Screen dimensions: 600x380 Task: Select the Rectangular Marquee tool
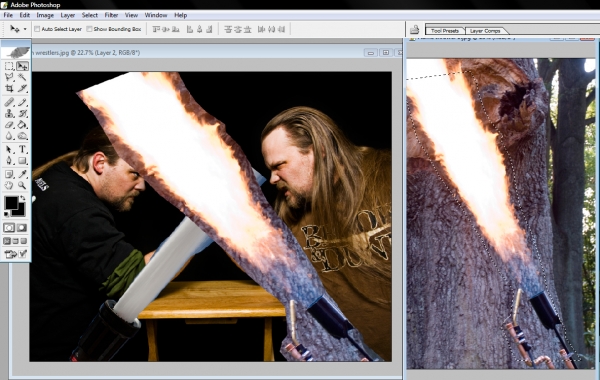(x=9, y=66)
